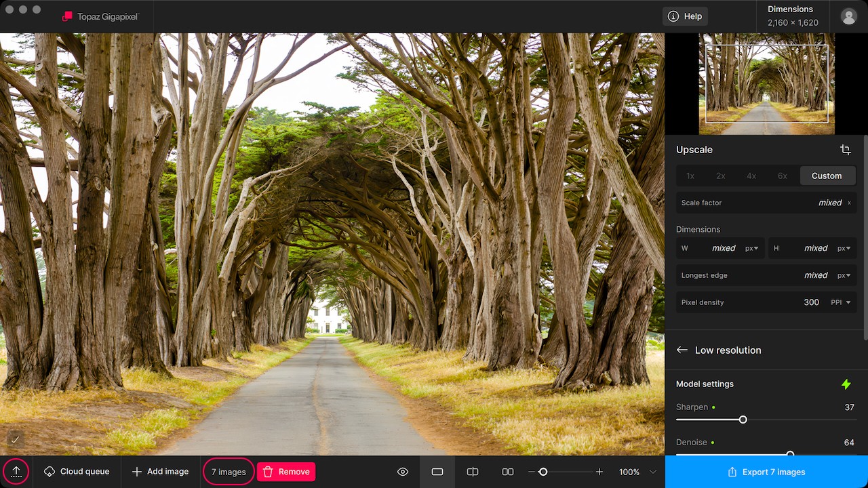The height and width of the screenshot is (488, 868).
Task: Open the crop tool beside Upscale
Action: (845, 150)
